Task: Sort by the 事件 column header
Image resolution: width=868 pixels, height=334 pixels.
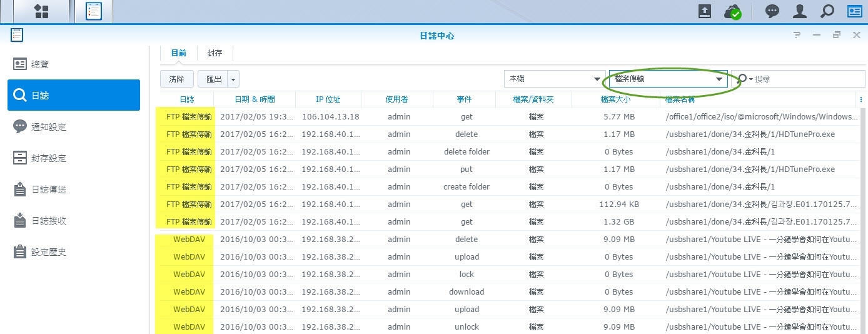Action: [x=464, y=99]
